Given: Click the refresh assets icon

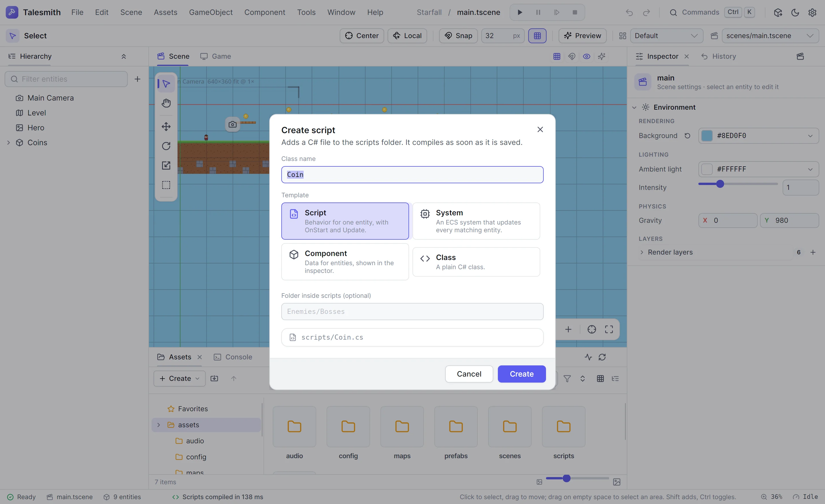Looking at the screenshot, I should click(602, 357).
